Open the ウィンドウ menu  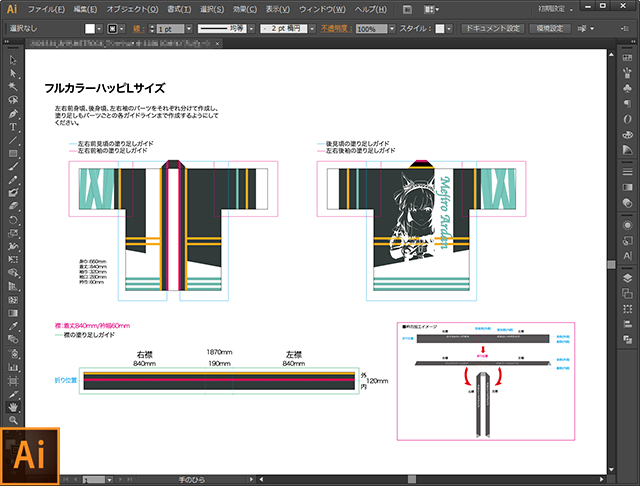(322, 9)
